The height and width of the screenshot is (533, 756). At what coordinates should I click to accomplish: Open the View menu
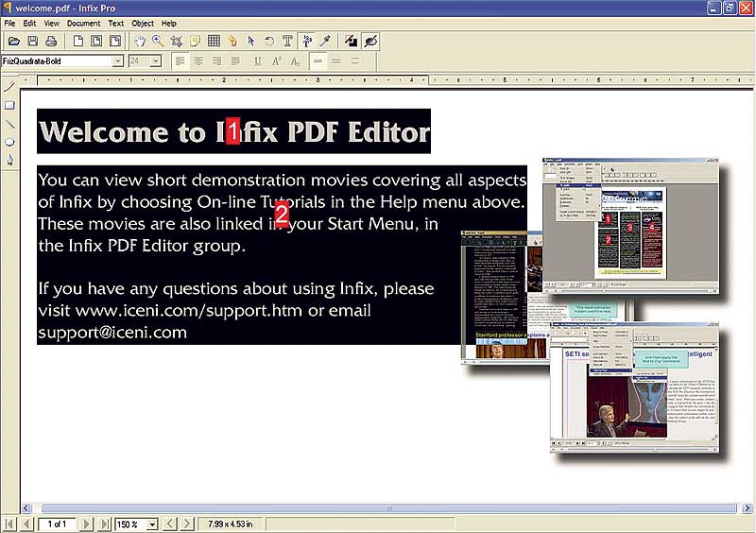point(52,23)
